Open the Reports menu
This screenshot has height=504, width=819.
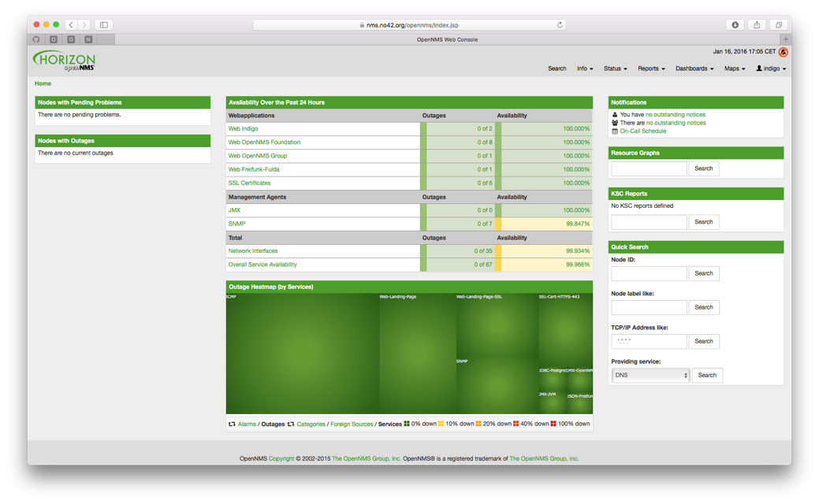pyautogui.click(x=651, y=69)
